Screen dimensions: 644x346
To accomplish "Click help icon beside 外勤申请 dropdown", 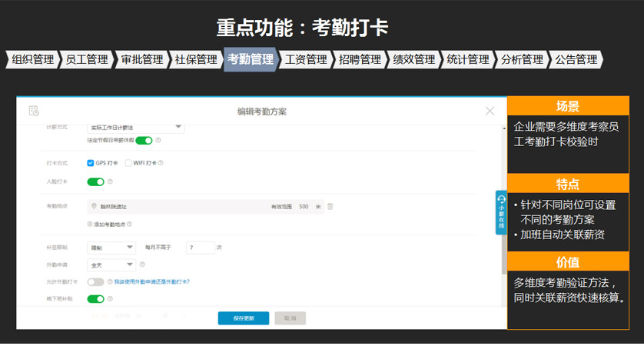I will click(x=142, y=264).
